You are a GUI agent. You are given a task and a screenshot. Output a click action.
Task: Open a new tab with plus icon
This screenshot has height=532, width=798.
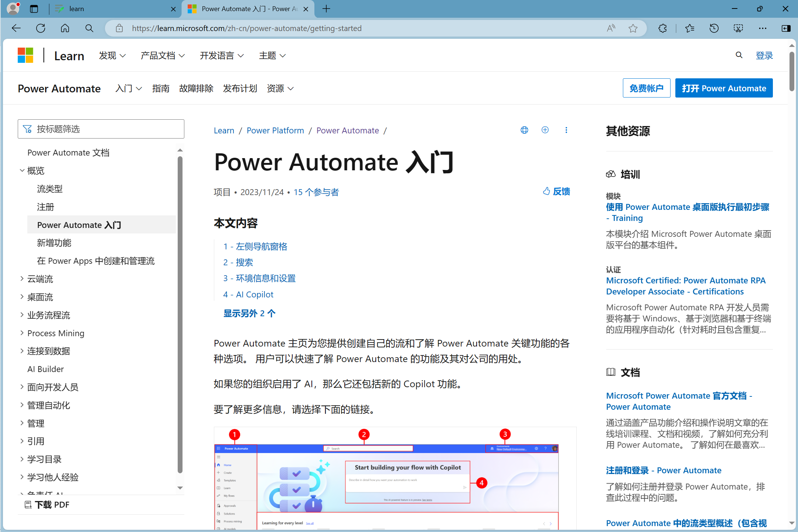pos(326,9)
